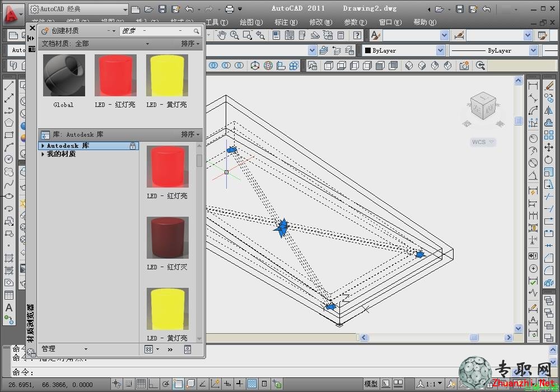Select the Polyline tool
The height and width of the screenshot is (392, 560).
pyautogui.click(x=9, y=110)
